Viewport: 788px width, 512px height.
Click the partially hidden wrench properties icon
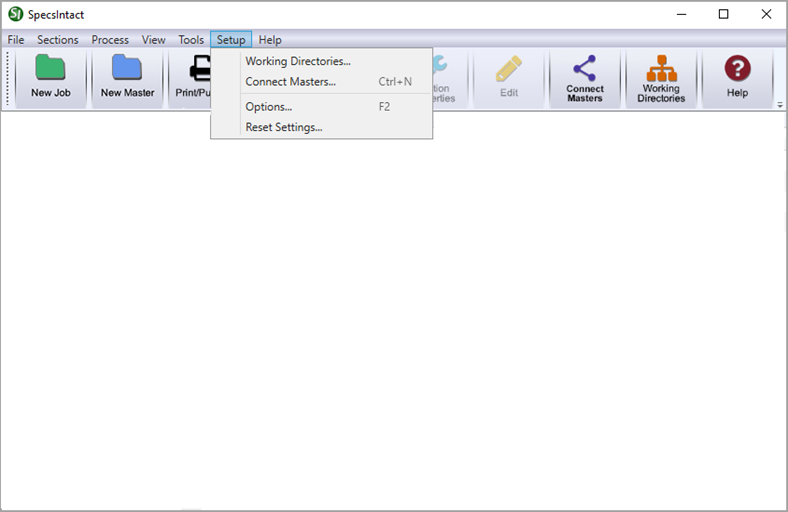point(440,64)
